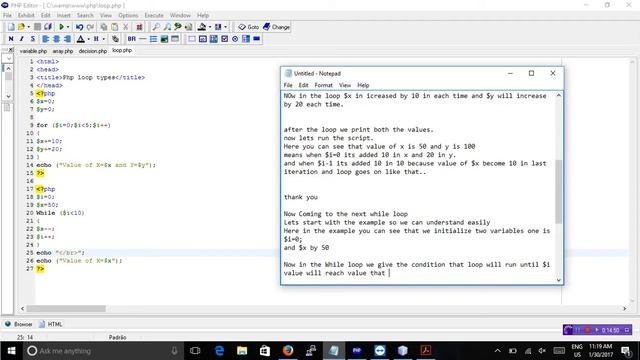Click the Save icon in PHP Editor toolbar
The image size is (640, 360).
[x=37, y=27]
